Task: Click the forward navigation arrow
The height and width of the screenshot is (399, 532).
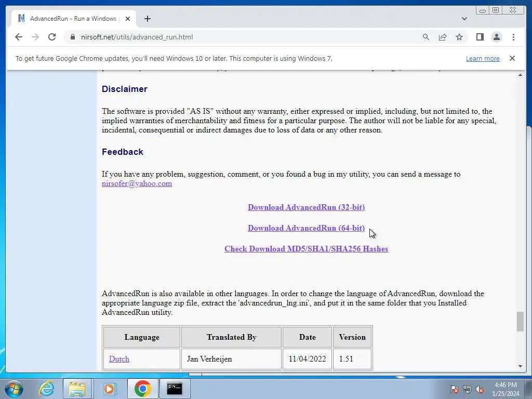Action: (x=35, y=37)
